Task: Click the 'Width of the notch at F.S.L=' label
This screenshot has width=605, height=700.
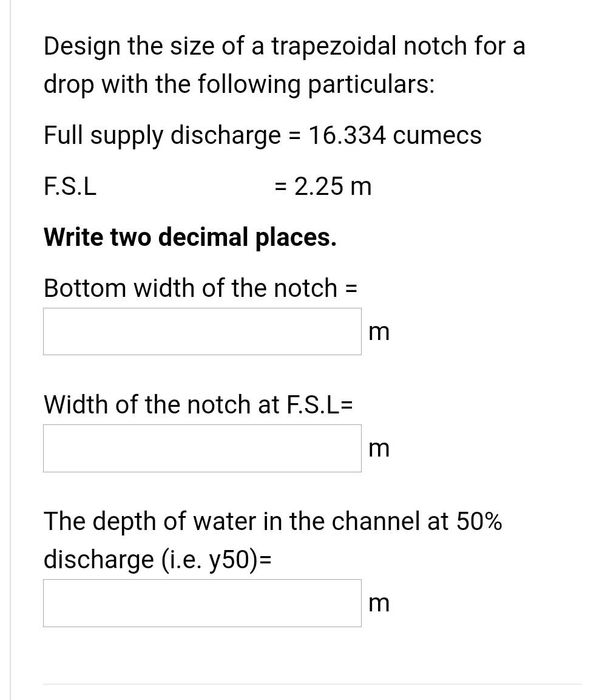Action: coord(198,404)
